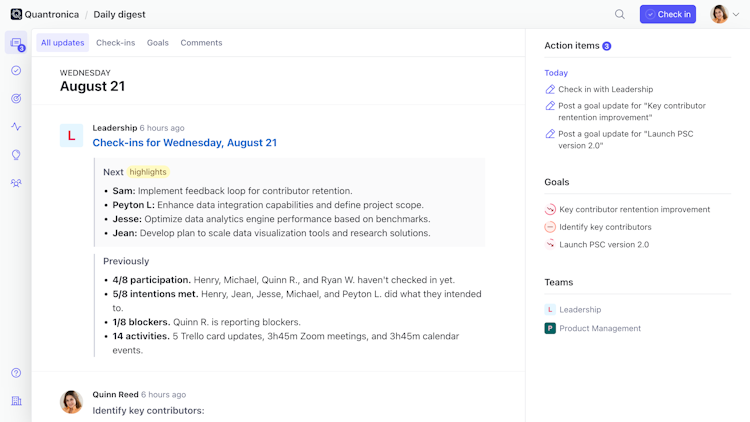Image resolution: width=750 pixels, height=422 pixels.
Task: Switch to the Goals tab
Action: click(158, 43)
